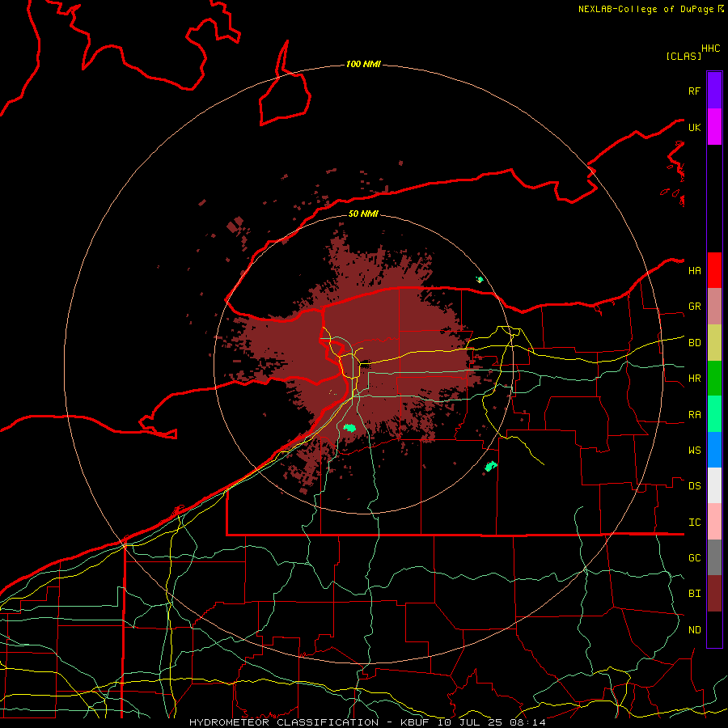Click the BI dark red legend swatch
728x728 pixels.
tap(714, 594)
